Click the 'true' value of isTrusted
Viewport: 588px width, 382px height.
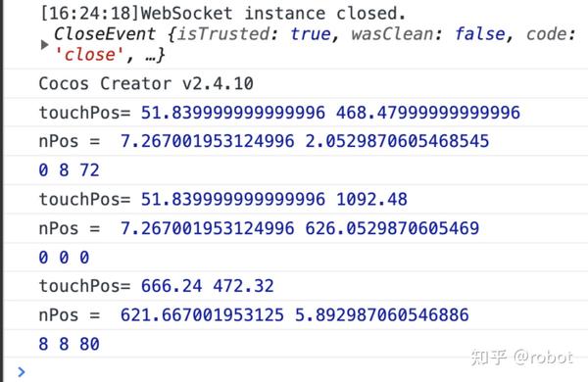[x=311, y=33]
